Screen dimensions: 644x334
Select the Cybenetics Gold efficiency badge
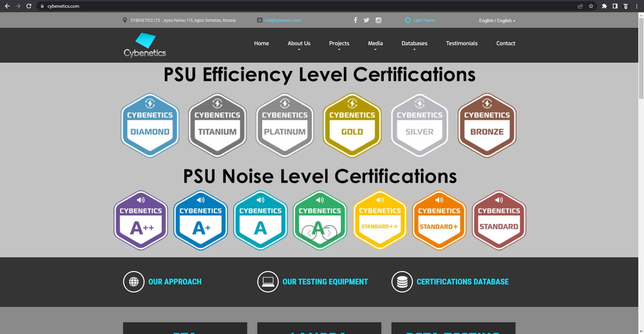point(352,125)
